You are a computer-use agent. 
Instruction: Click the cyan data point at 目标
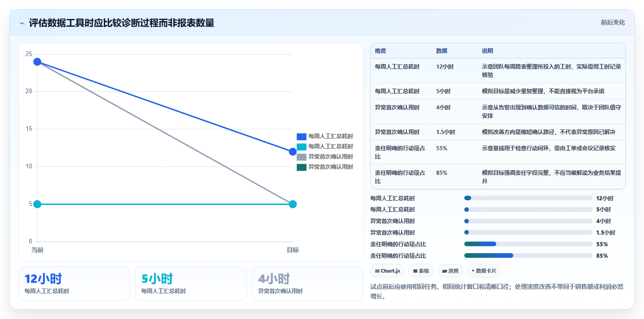pos(293,204)
